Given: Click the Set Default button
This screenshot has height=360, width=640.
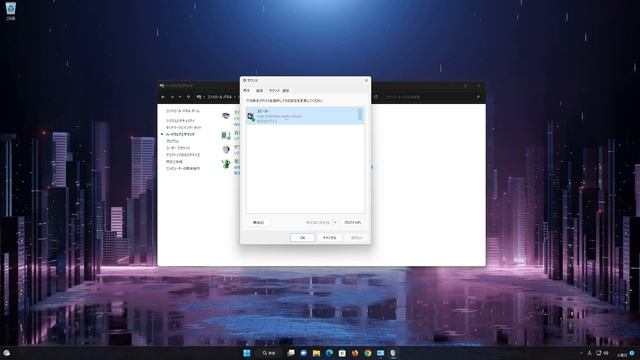Looking at the screenshot, I should tap(318, 222).
